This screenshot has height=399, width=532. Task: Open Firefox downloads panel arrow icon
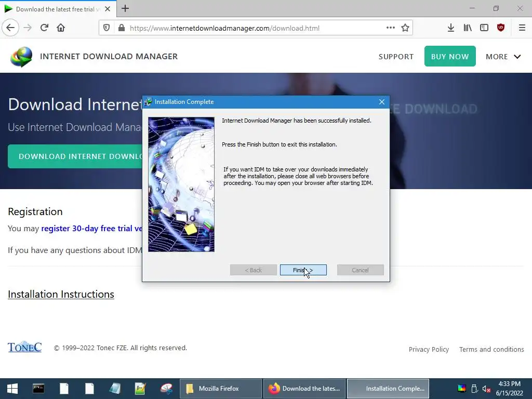(450, 28)
